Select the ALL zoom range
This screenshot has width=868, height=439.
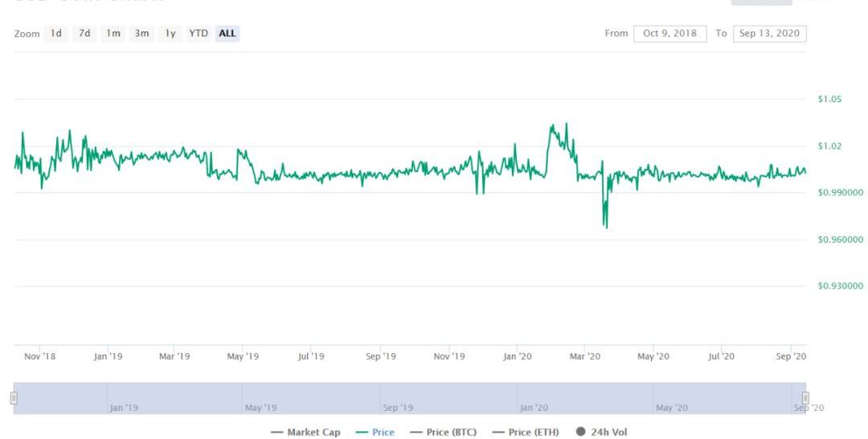pos(227,34)
